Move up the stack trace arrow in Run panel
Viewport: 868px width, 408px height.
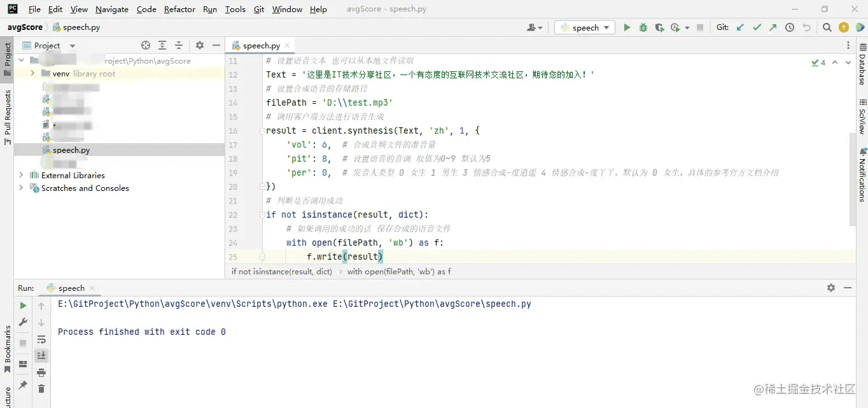coord(41,306)
